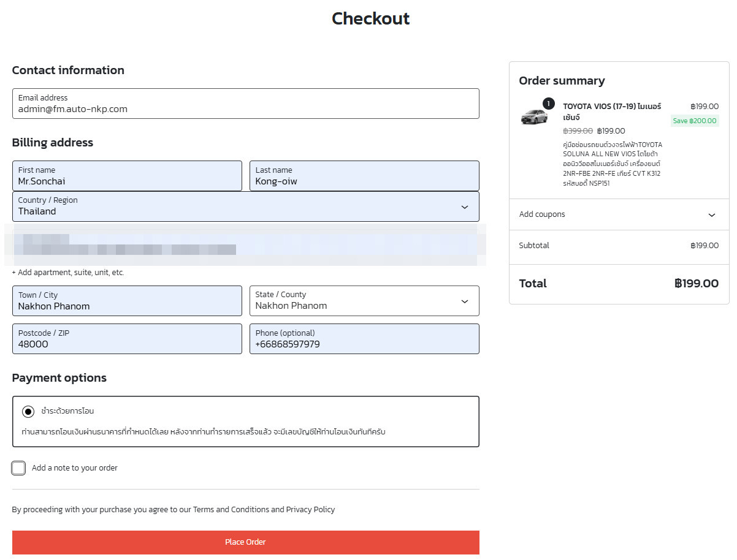
Task: Select the ชำระด้วยการโอน payment radio button
Action: coord(28,412)
